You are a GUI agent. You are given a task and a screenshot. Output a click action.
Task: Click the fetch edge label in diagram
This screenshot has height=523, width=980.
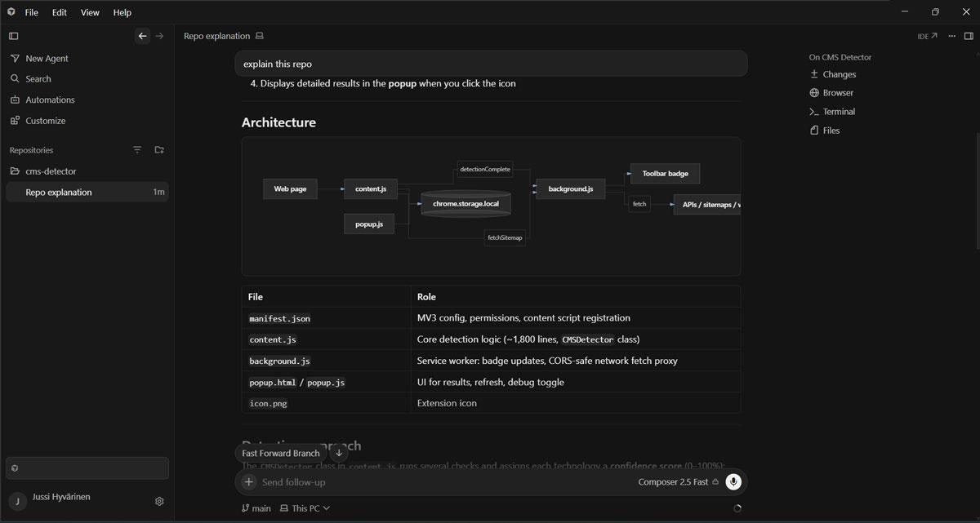[x=639, y=204]
